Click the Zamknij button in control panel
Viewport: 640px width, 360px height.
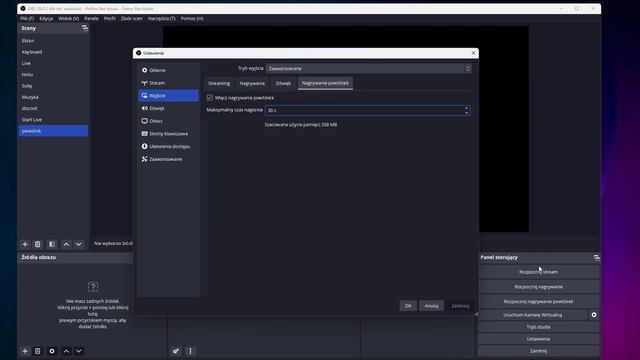538,351
